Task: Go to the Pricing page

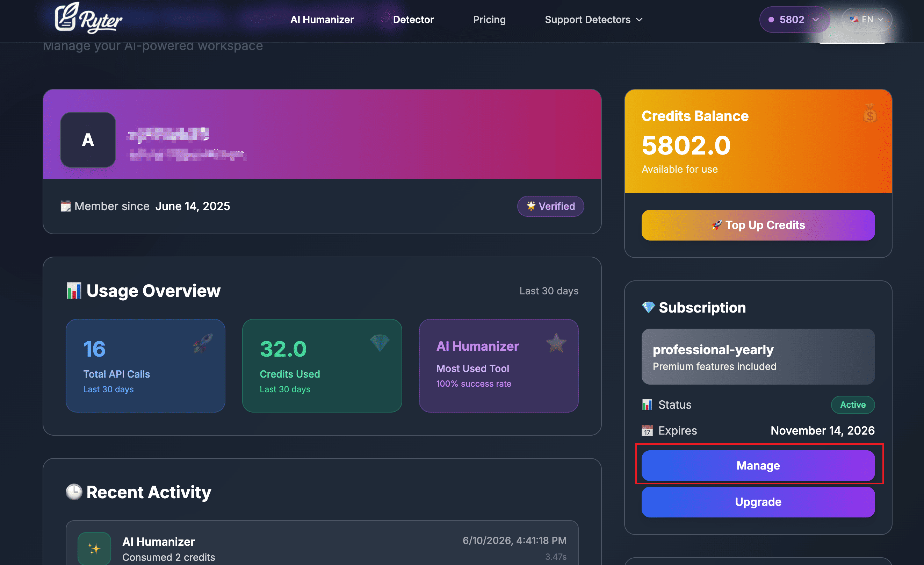Action: [x=489, y=20]
